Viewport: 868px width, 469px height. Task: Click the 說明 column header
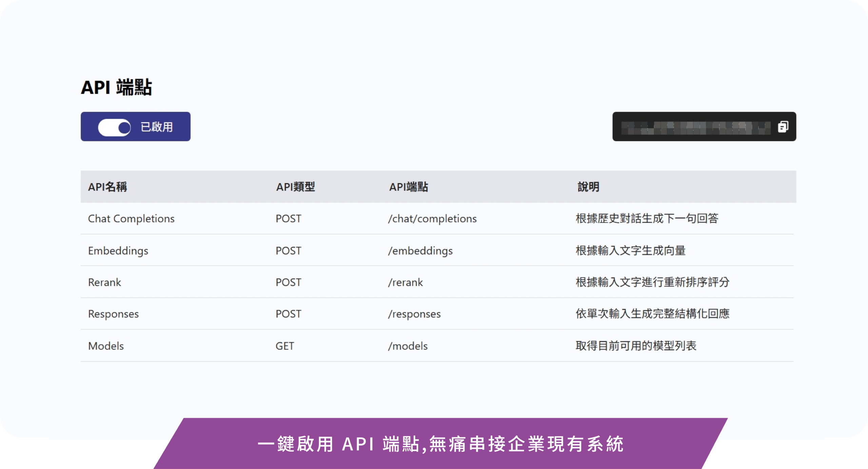[x=588, y=187]
